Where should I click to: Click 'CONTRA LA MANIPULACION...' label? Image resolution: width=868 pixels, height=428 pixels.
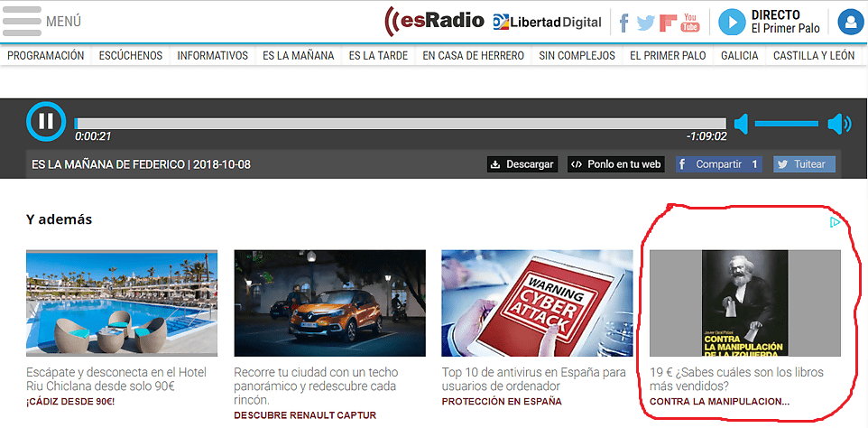[x=720, y=402]
